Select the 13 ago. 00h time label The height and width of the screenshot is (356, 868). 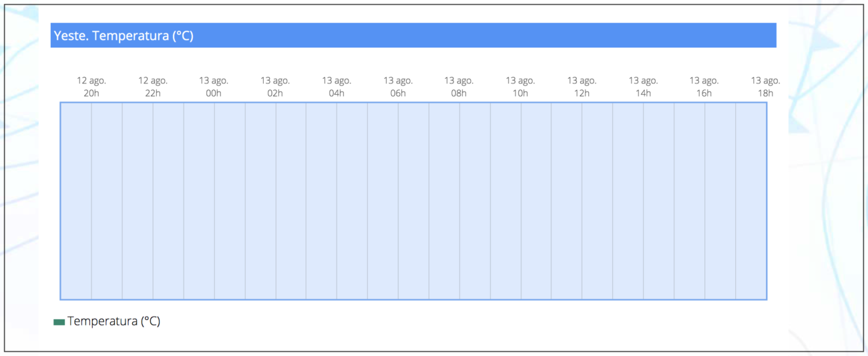214,87
